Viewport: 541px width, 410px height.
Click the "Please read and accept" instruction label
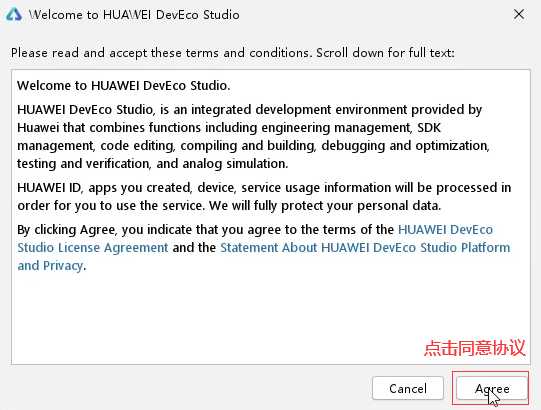tap(233, 53)
